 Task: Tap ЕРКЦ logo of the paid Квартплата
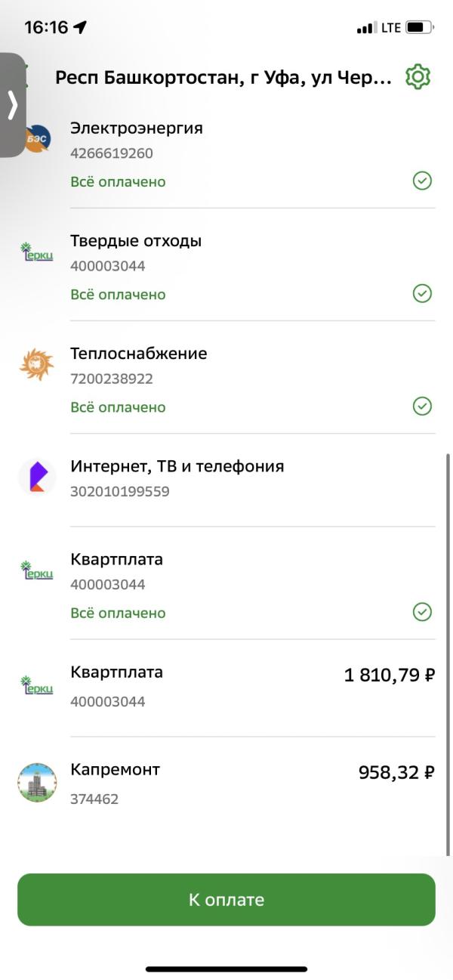pos(37,570)
